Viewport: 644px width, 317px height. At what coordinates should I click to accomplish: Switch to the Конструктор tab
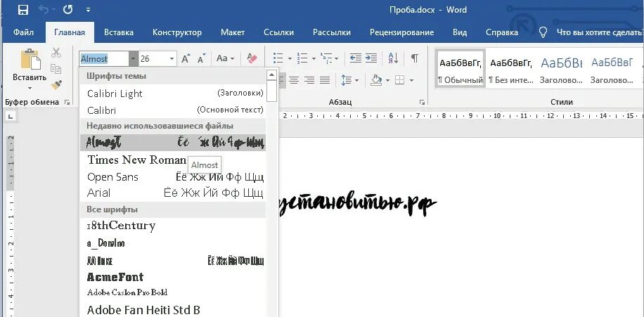(177, 32)
